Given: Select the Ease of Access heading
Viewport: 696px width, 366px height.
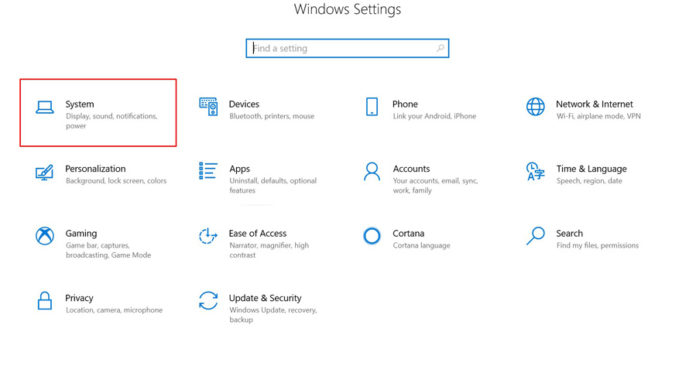Looking at the screenshot, I should tap(258, 233).
